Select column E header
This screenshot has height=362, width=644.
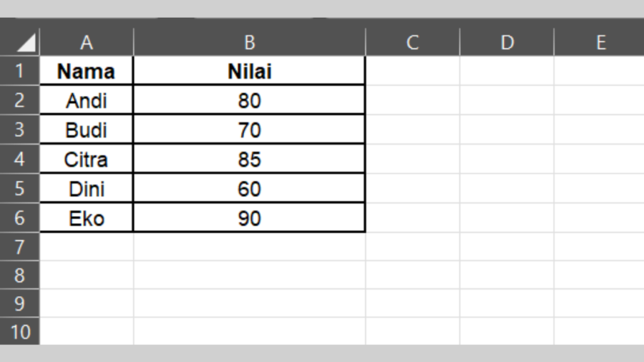600,43
